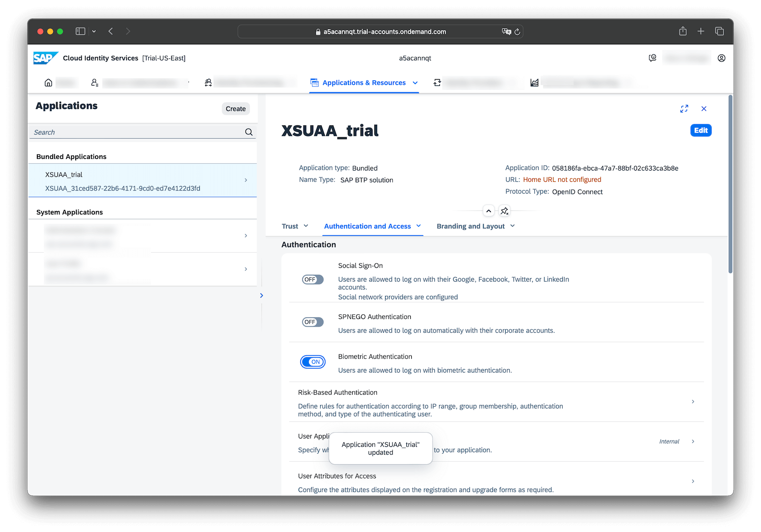761x532 pixels.
Task: Click the search magnifier in Applications panel
Action: (248, 132)
